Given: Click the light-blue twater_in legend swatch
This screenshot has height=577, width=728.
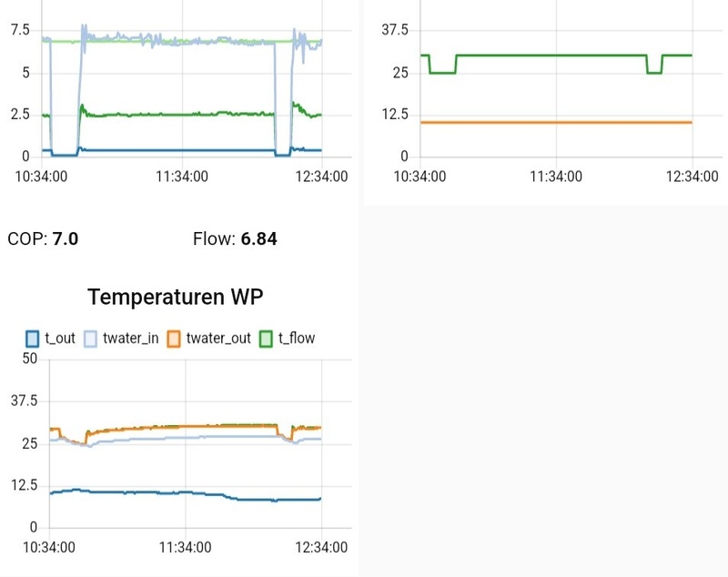Looking at the screenshot, I should click(x=91, y=339).
